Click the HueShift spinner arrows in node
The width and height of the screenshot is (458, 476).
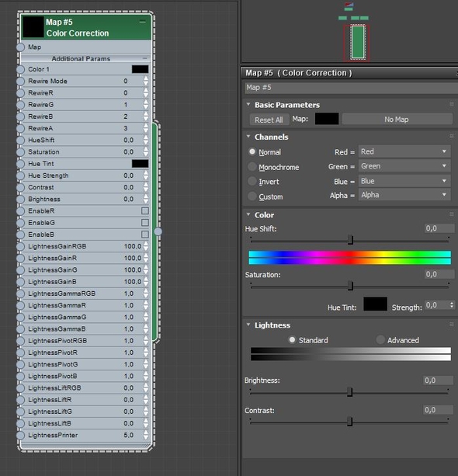[x=146, y=140]
